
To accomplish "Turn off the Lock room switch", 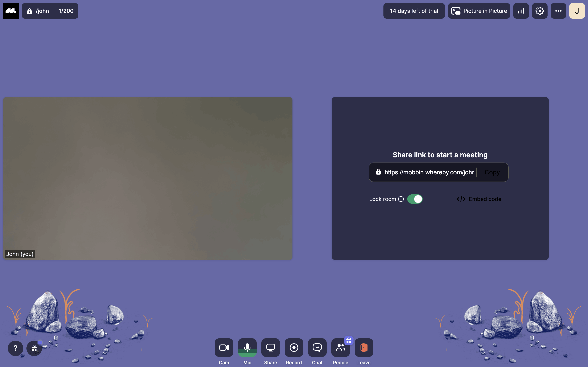I will [x=415, y=199].
